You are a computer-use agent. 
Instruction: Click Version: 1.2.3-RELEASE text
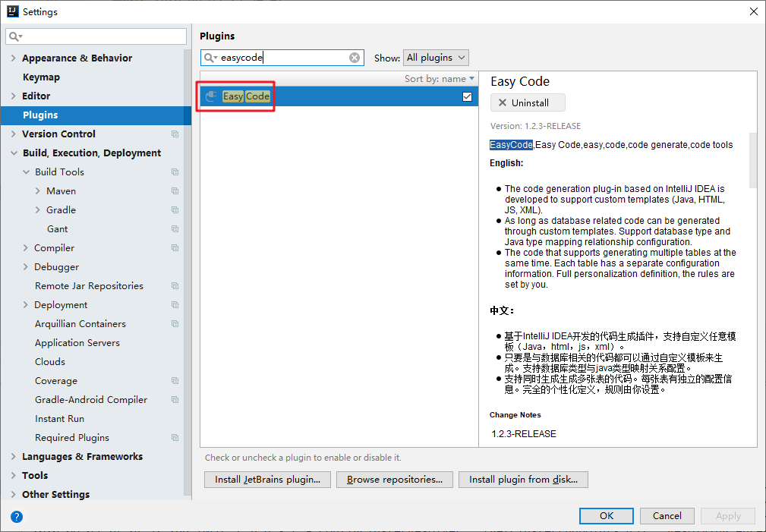pos(535,126)
